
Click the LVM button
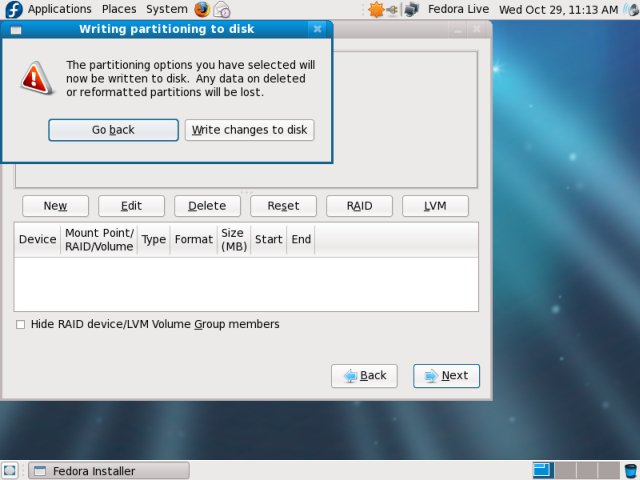(435, 206)
